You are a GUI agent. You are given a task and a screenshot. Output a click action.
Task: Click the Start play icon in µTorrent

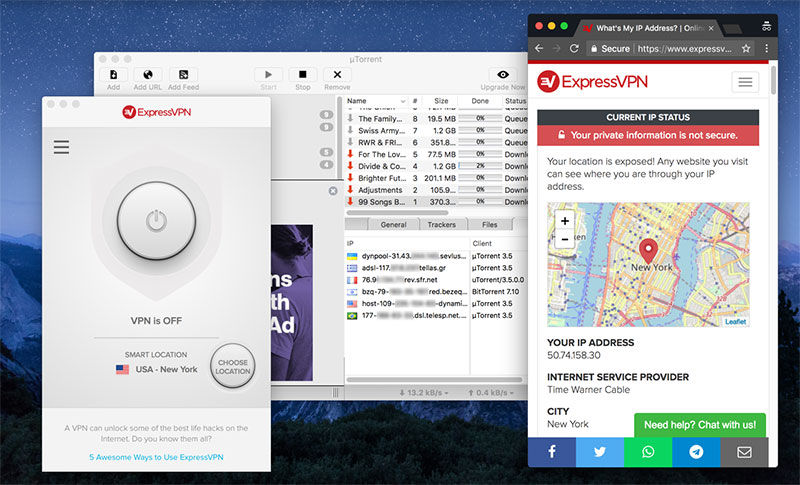[x=268, y=74]
